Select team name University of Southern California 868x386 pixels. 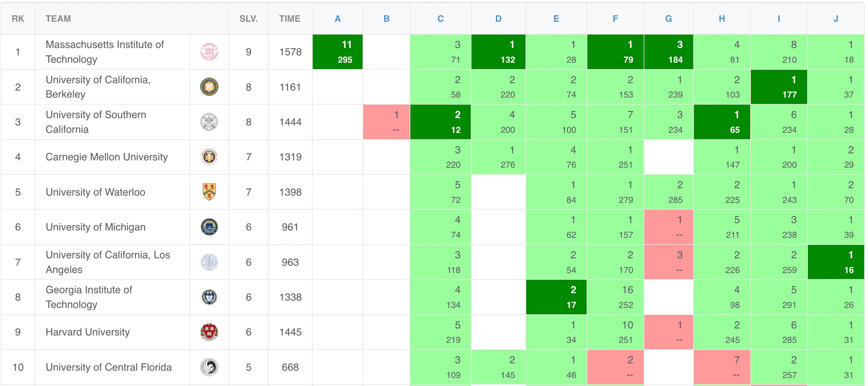tap(96, 122)
